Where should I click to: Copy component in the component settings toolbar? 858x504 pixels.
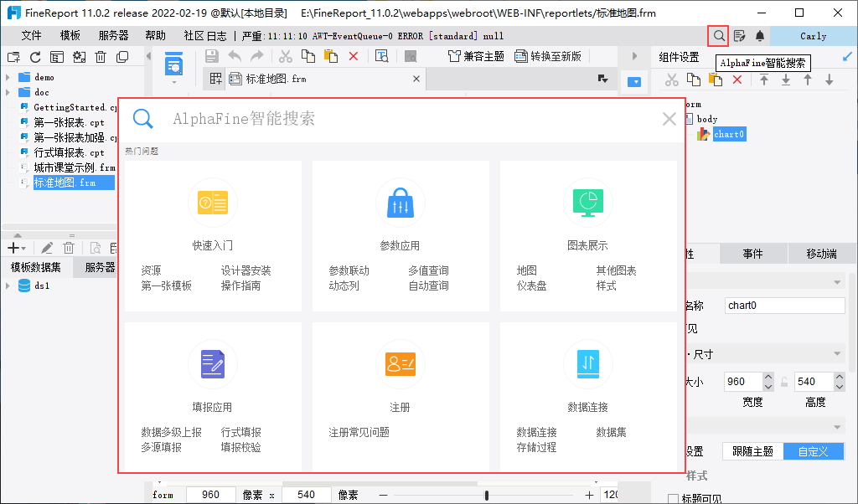pos(694,80)
